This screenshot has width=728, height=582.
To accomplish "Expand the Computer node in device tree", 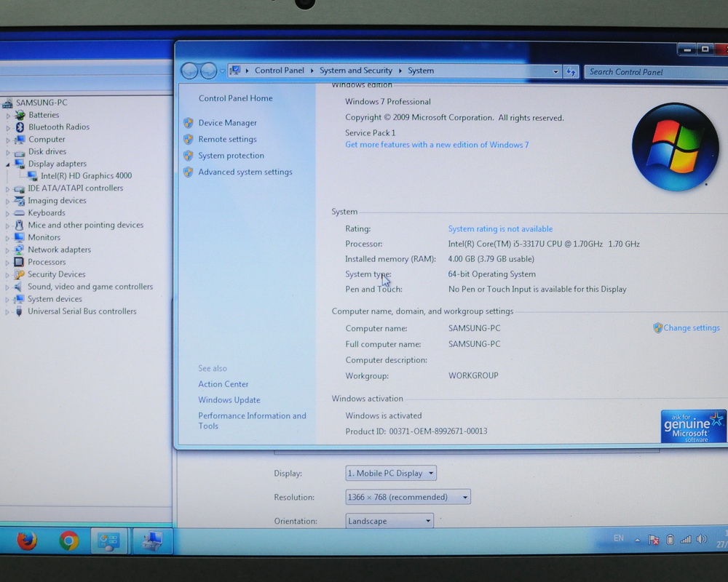I will click(7, 140).
